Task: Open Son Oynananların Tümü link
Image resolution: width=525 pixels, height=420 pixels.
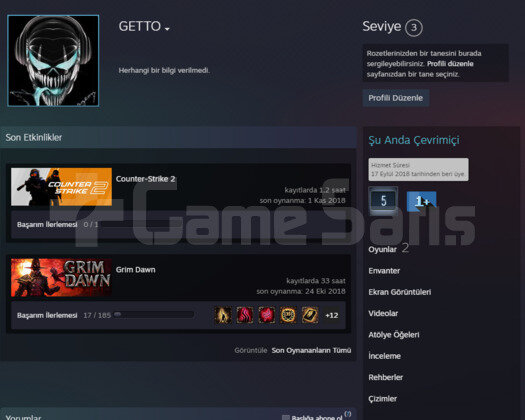Action: click(x=311, y=350)
